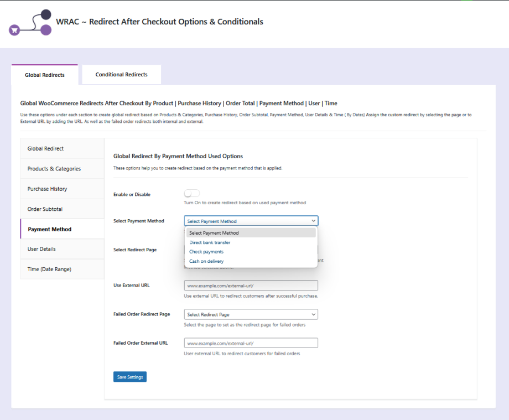Collapse the Select Payment Method dropdown

click(251, 221)
